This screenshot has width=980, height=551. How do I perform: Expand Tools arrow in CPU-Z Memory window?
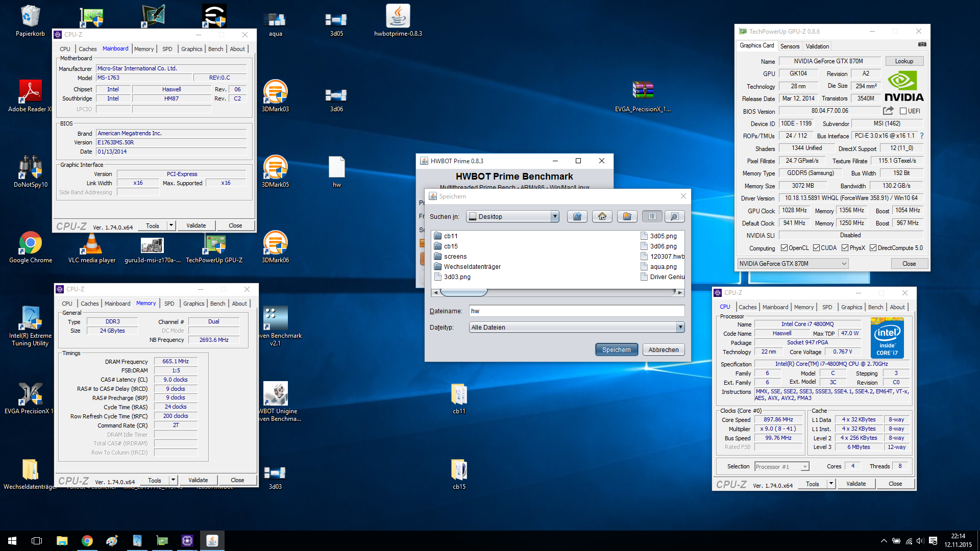click(174, 480)
